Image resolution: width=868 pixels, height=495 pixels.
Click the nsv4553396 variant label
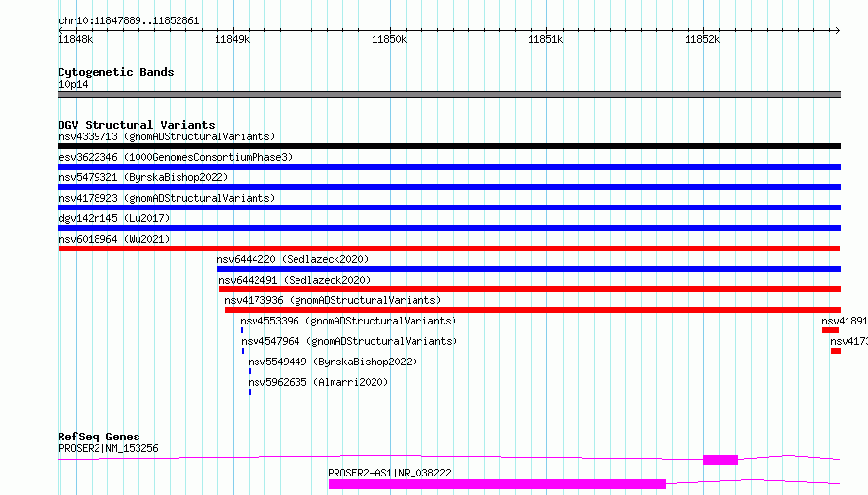[x=348, y=321]
